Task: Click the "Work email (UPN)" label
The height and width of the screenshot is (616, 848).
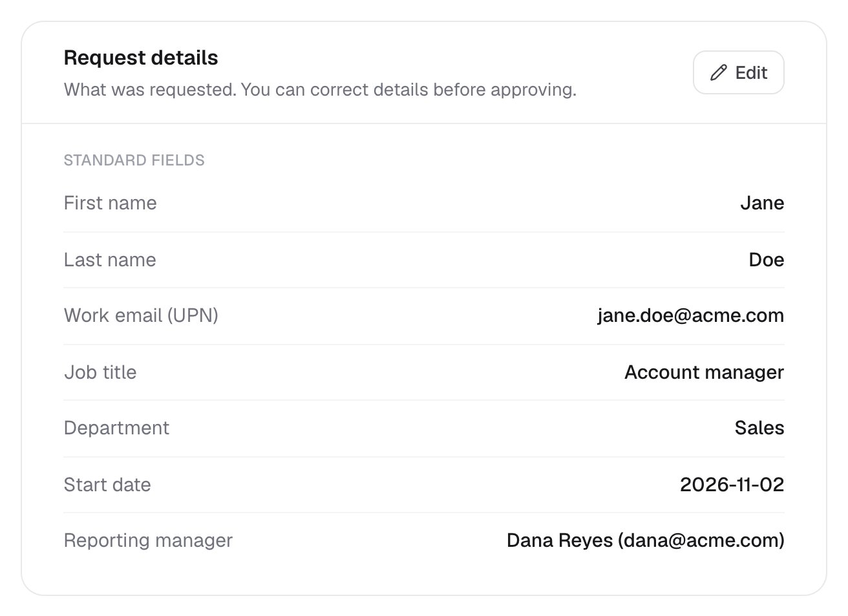Action: coord(141,315)
